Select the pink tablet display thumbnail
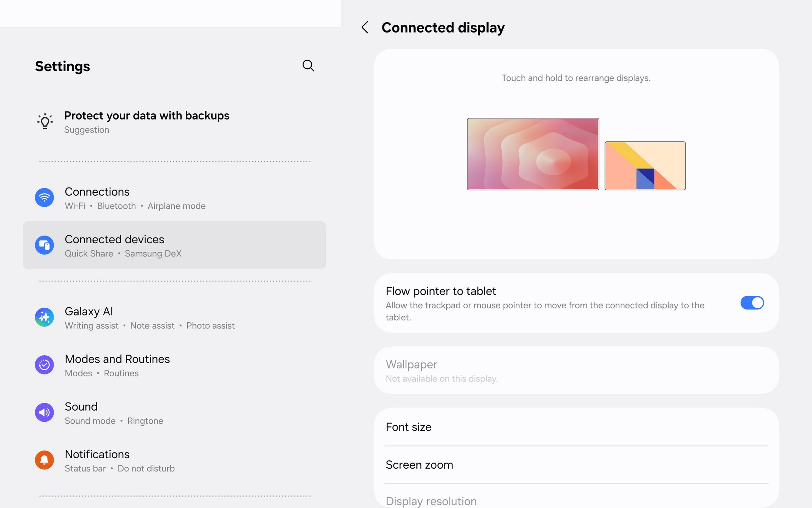The width and height of the screenshot is (812, 508). coord(533,154)
